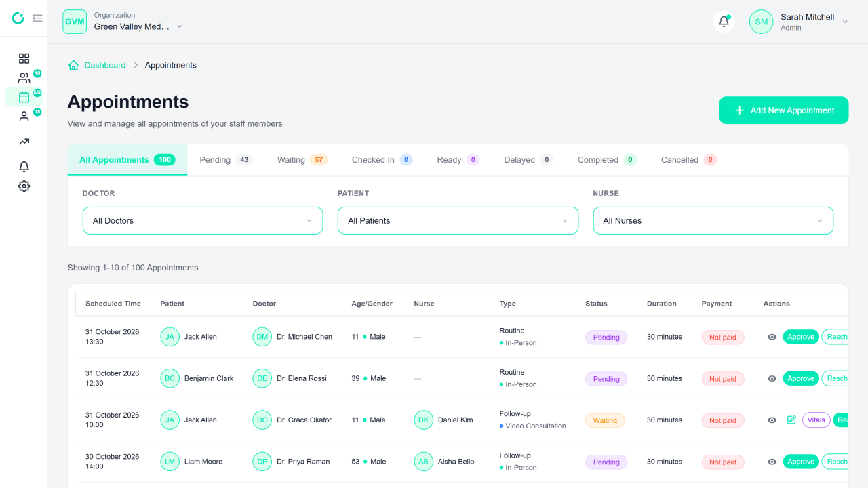Click the home icon in the breadcrumb
The height and width of the screenshot is (488, 868).
click(73, 65)
